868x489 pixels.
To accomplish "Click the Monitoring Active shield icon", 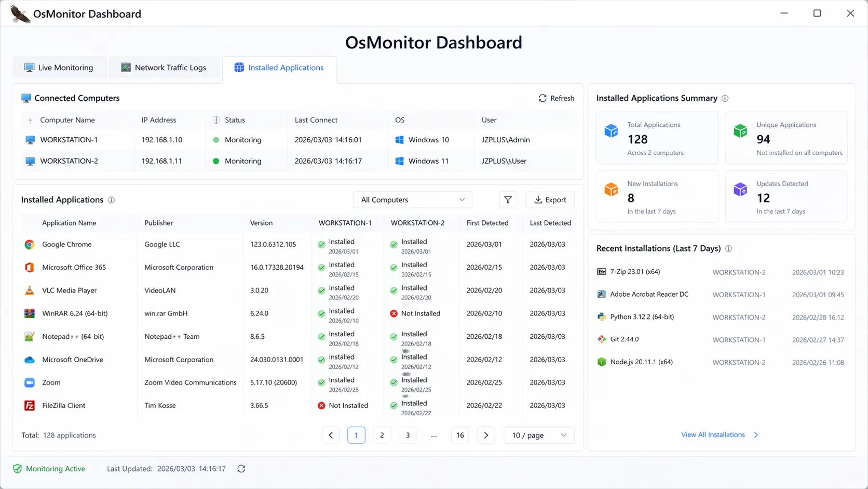I will (x=17, y=469).
